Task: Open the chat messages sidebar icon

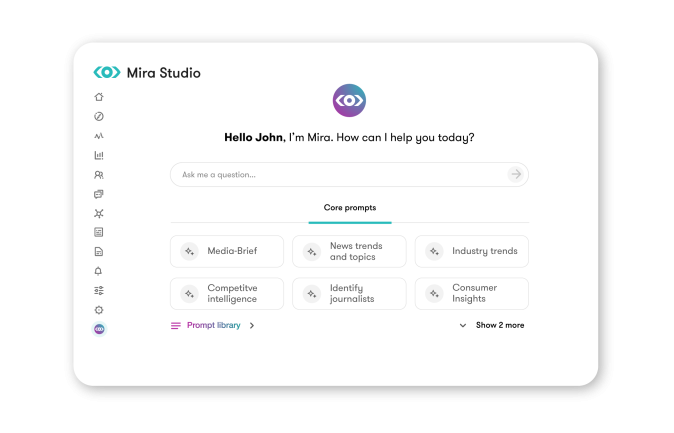Action: [99, 194]
